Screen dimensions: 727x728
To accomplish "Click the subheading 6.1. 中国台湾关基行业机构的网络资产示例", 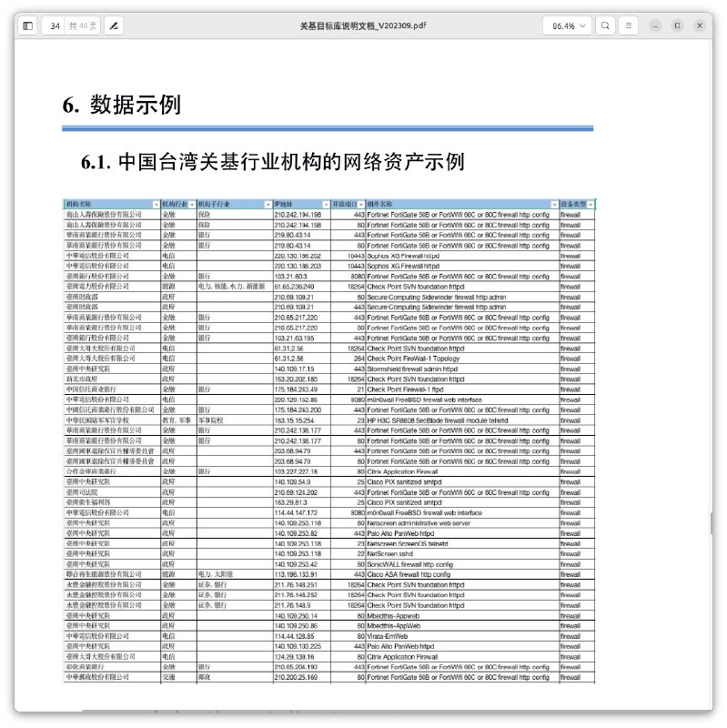I will click(x=273, y=162).
